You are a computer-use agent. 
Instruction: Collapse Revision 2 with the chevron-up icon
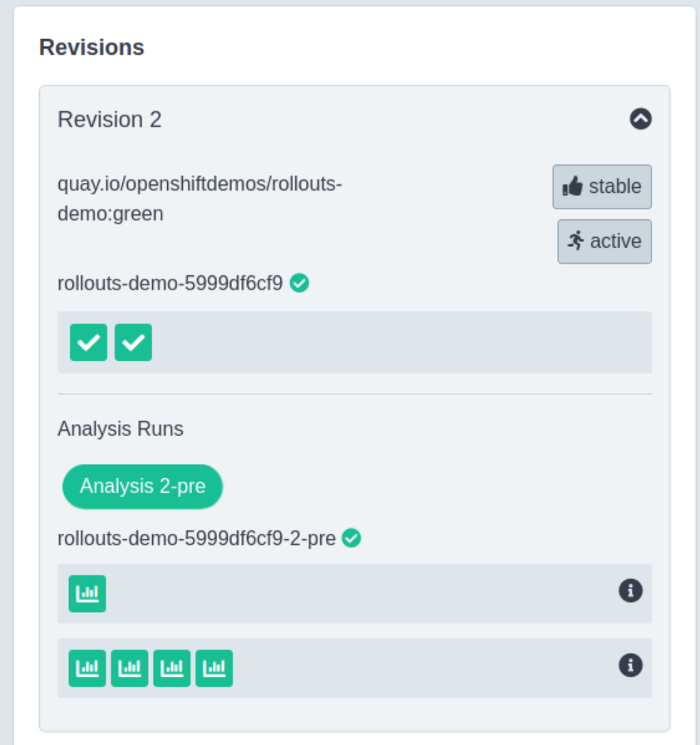click(x=641, y=119)
